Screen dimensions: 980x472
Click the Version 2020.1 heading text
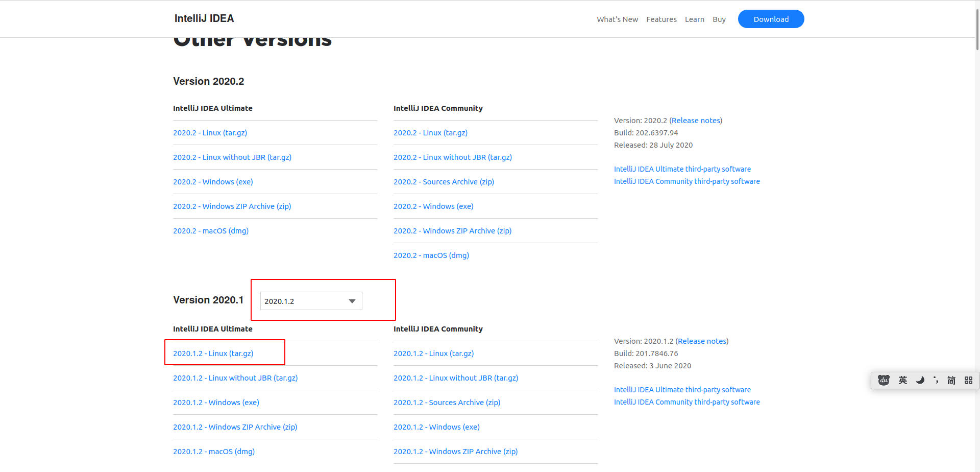[x=208, y=300]
